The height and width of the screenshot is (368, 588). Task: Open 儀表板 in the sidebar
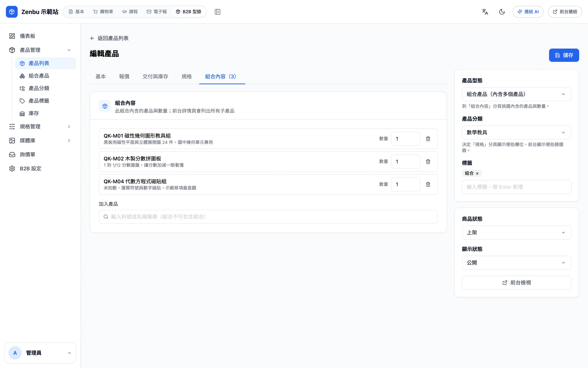tap(40, 36)
